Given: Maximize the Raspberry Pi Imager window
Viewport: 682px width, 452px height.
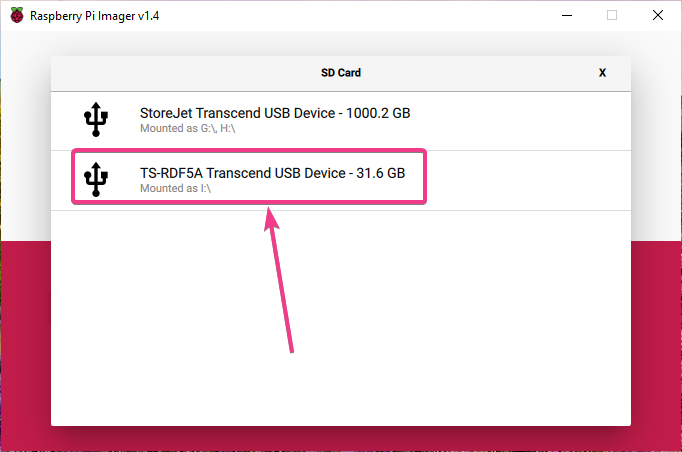Looking at the screenshot, I should pos(612,15).
